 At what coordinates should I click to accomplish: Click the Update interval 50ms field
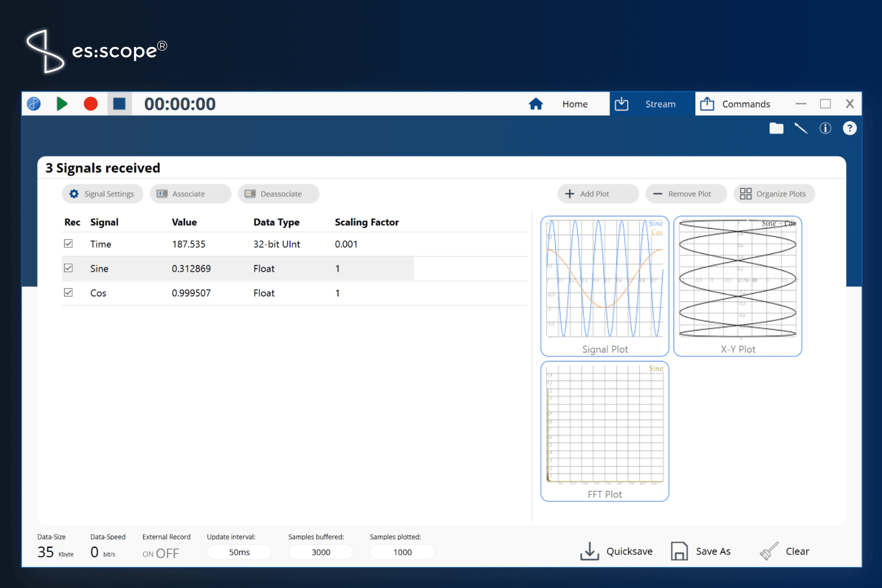[239, 552]
